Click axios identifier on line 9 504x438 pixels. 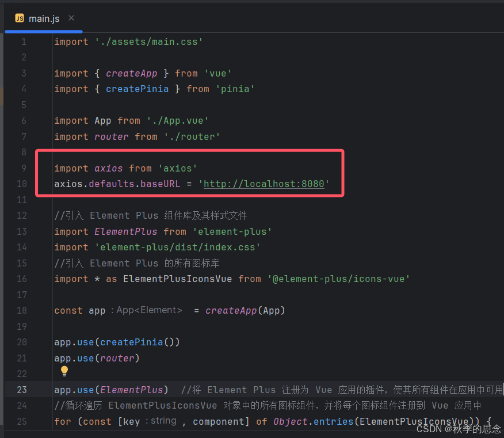tap(108, 169)
